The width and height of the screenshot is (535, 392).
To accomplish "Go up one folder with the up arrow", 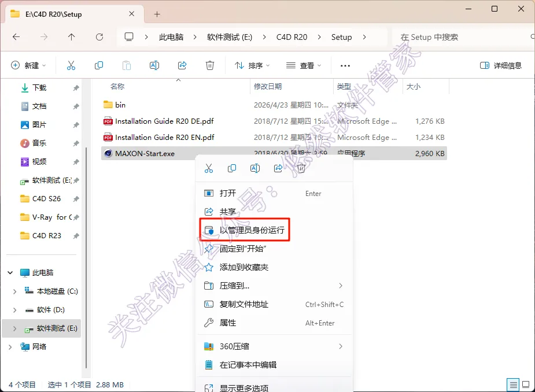I will pyautogui.click(x=71, y=37).
